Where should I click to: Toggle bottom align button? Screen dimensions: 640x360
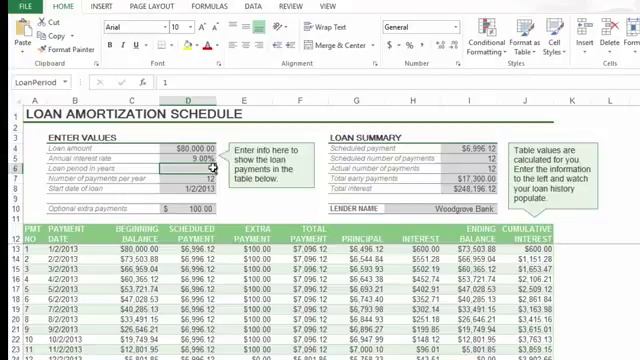[x=259, y=27]
